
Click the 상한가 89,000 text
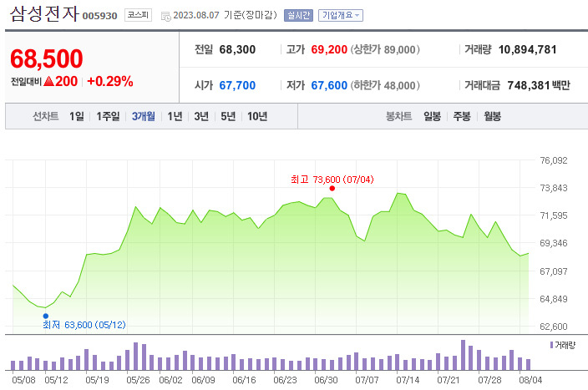(x=385, y=49)
